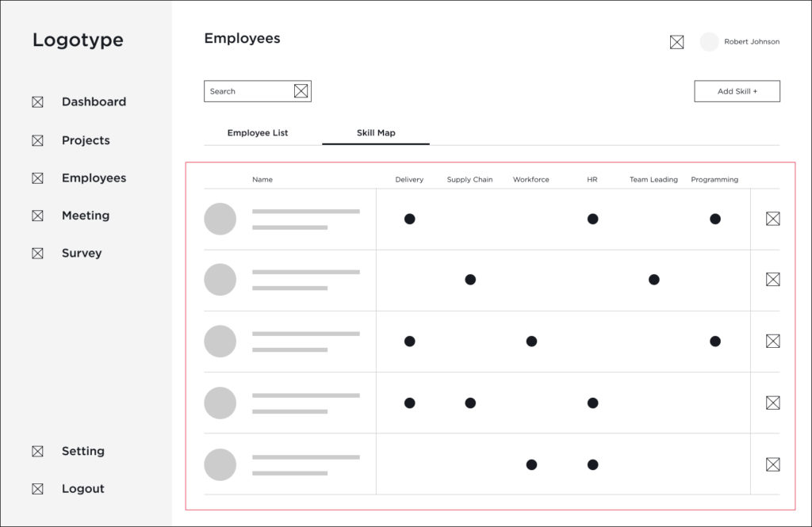Click the Add Skill + button

click(737, 91)
